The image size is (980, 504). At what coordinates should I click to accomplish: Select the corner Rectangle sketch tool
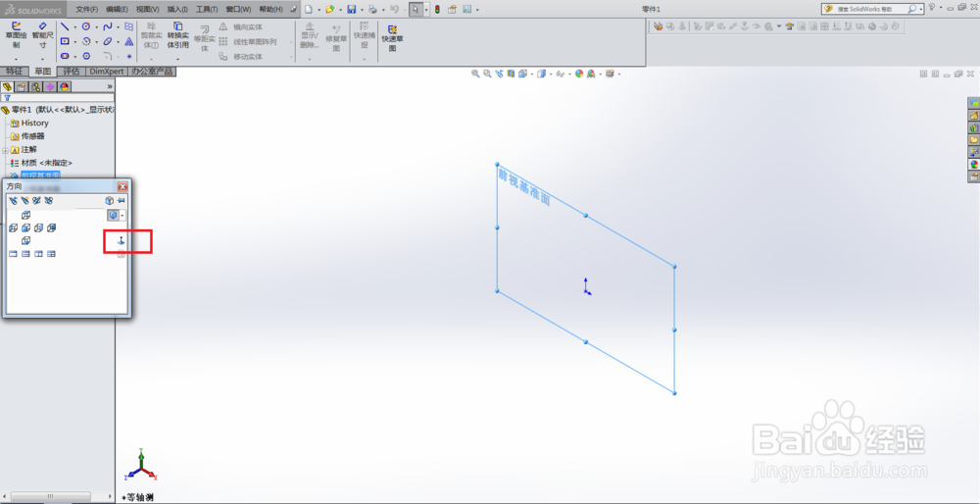tap(65, 41)
